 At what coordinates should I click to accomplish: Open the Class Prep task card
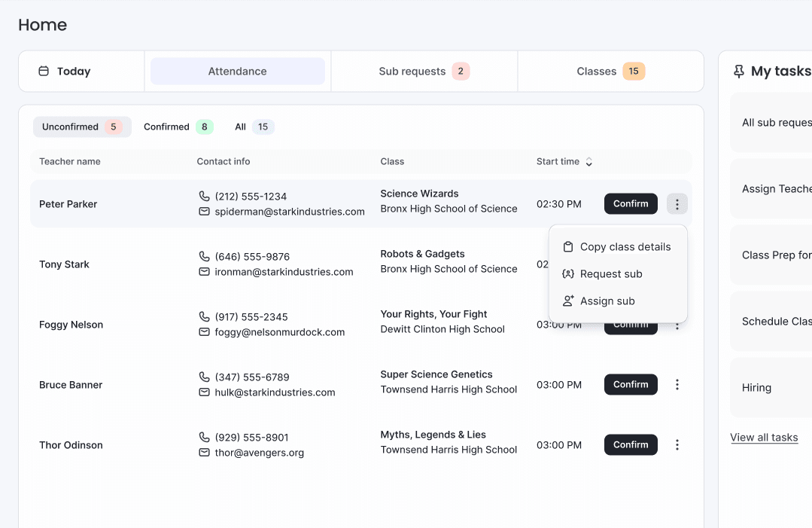[x=771, y=255]
